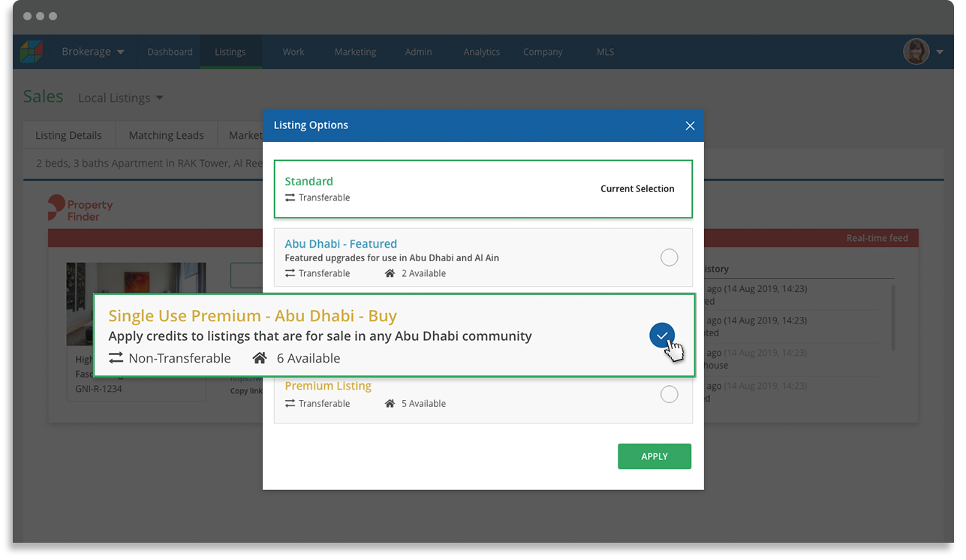Close the Listing Options dialog

(690, 125)
